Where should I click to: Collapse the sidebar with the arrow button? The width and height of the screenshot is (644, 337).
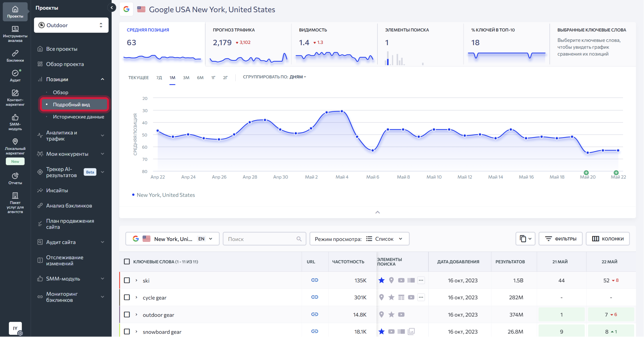point(112,8)
